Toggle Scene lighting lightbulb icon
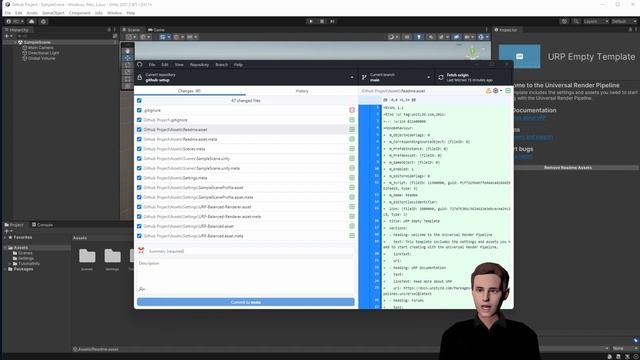The image size is (640, 360). click(x=419, y=37)
